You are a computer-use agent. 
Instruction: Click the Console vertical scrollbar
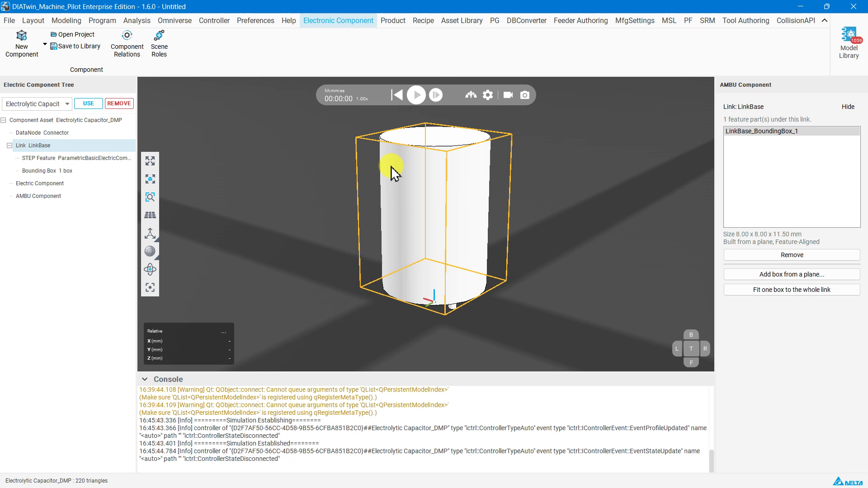click(x=711, y=460)
